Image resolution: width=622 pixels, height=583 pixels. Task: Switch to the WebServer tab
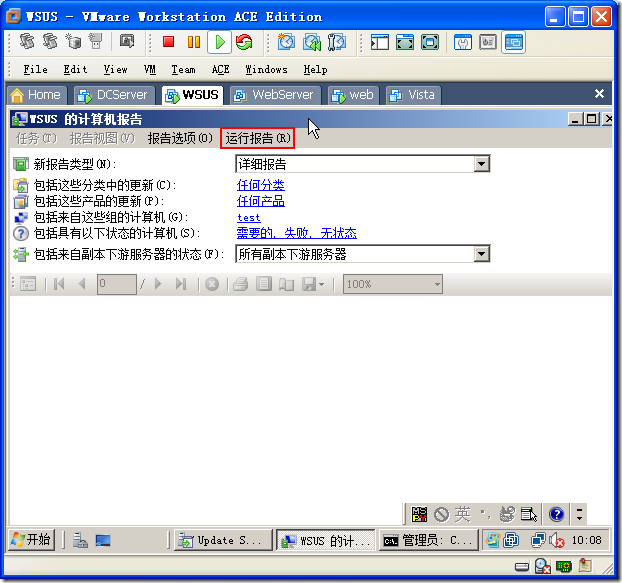[x=275, y=95]
